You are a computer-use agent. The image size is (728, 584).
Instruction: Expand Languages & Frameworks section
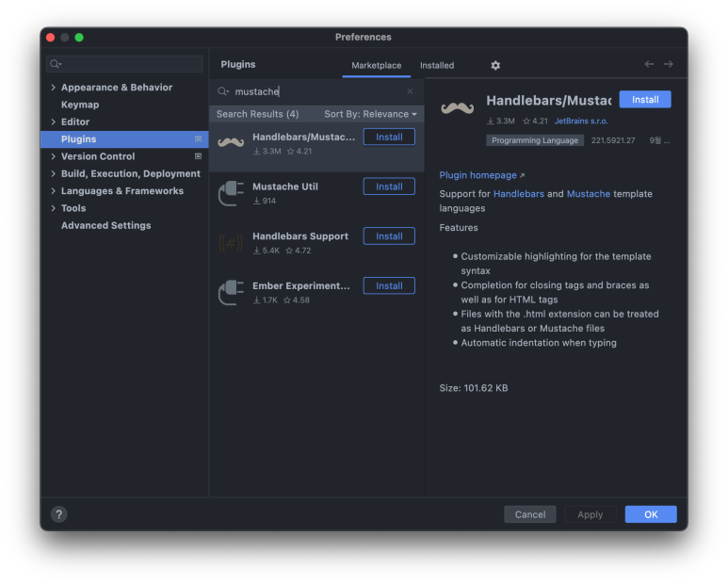click(53, 191)
